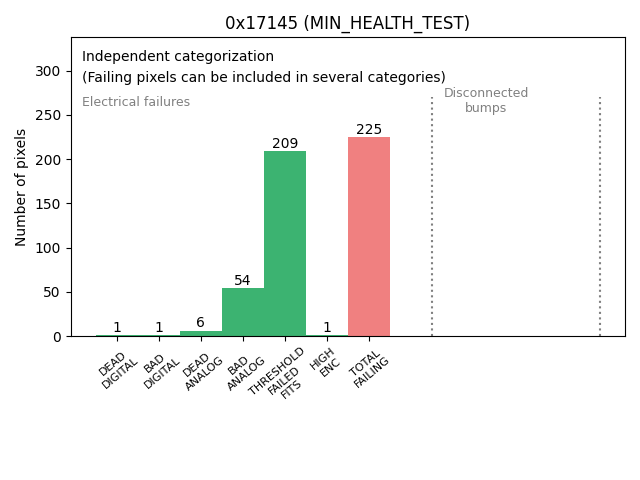Click the 225 value label
The width and height of the screenshot is (640, 480).
click(369, 130)
